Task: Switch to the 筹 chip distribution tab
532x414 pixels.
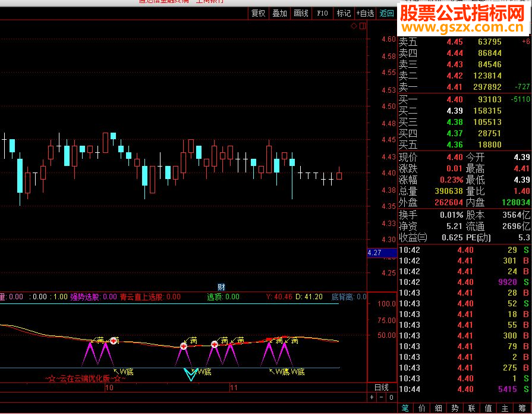Action: pos(522,408)
